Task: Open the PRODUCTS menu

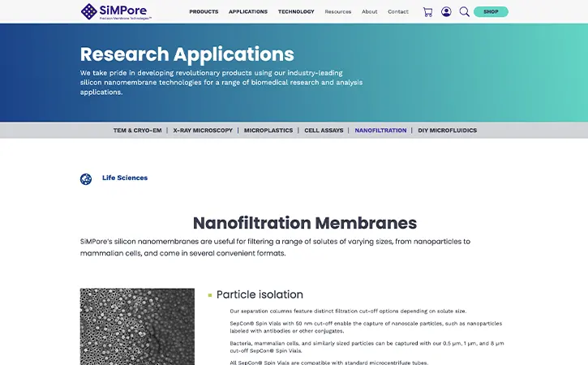Action: pos(204,11)
